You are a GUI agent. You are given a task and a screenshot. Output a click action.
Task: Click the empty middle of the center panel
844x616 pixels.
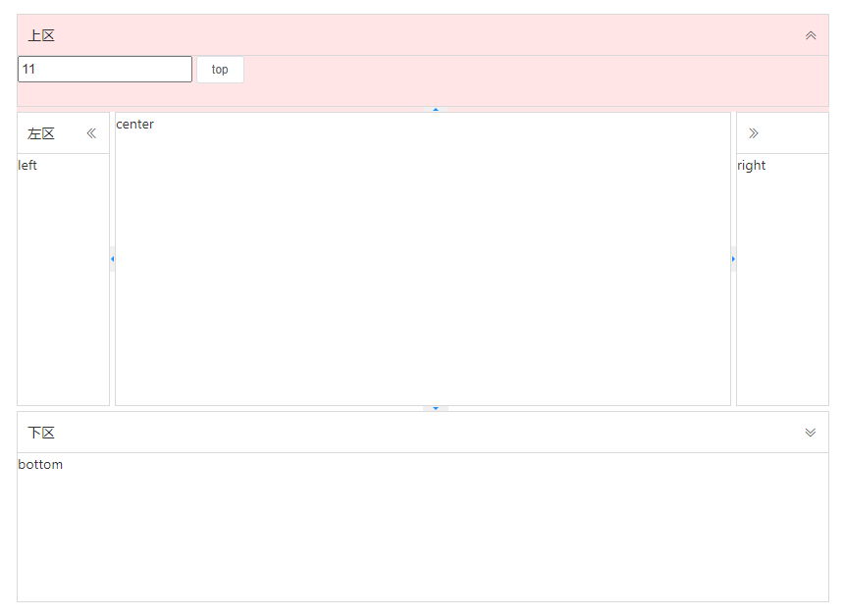click(422, 265)
